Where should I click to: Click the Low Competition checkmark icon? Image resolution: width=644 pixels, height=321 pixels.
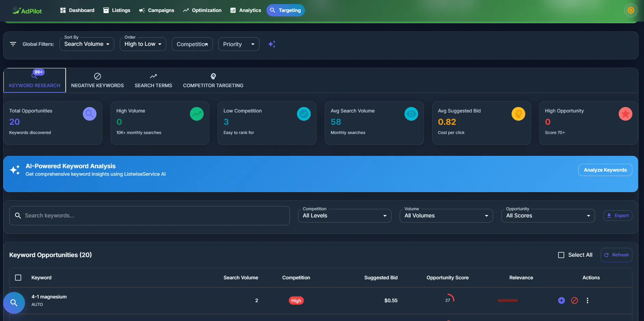pos(304,114)
